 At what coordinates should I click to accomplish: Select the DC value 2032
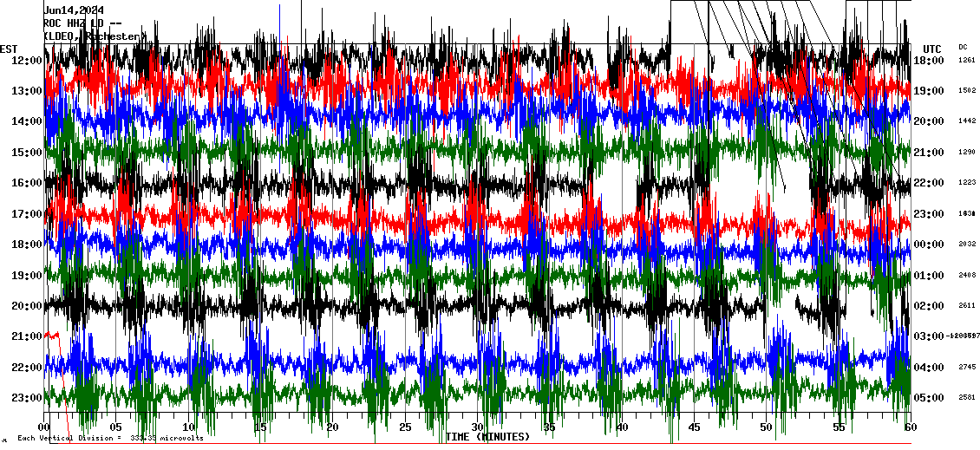967,245
